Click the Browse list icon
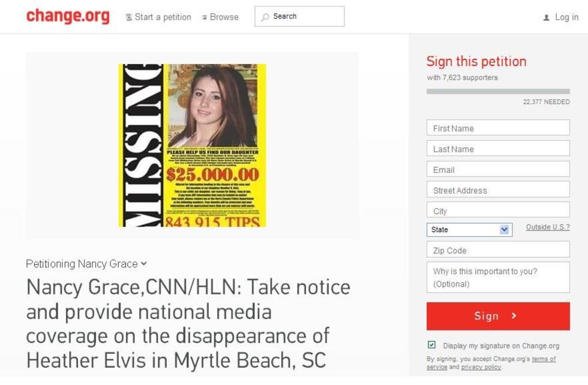 pos(205,17)
